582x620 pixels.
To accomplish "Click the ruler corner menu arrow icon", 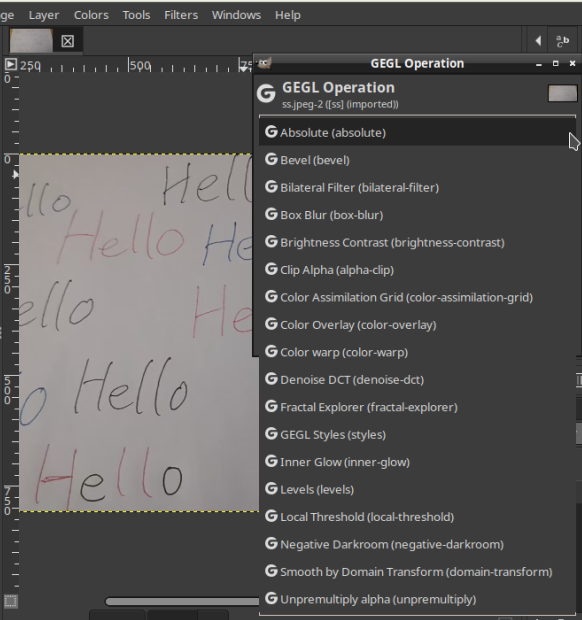I will 11,64.
